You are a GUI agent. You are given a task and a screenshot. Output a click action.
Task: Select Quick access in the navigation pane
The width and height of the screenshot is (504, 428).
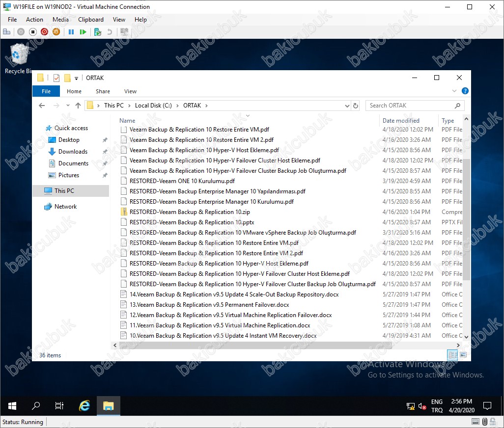71,128
